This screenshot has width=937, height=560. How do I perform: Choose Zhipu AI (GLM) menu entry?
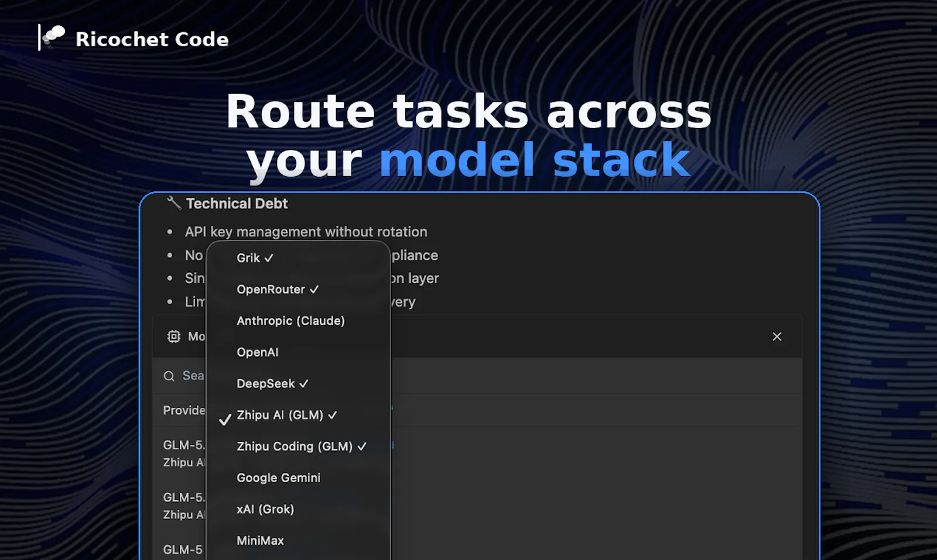(298, 415)
